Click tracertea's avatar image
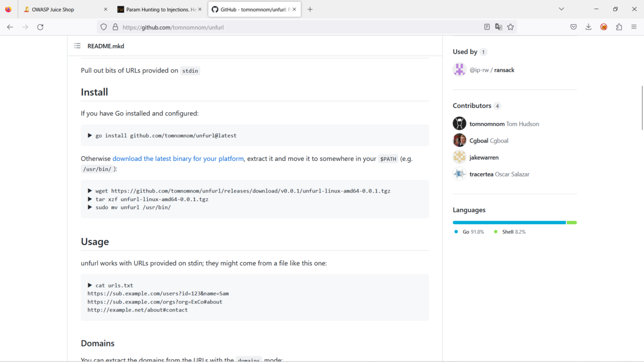Image resolution: width=644 pixels, height=362 pixels. (x=459, y=174)
